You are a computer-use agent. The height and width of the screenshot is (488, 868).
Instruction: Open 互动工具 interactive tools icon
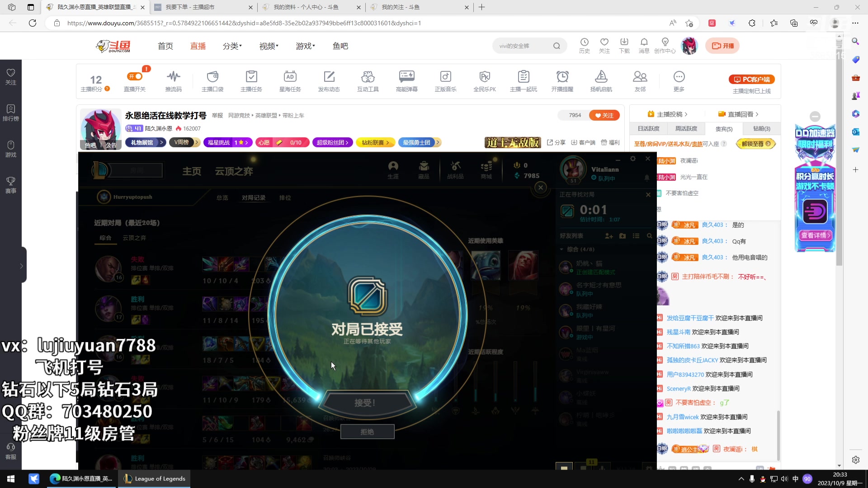368,81
